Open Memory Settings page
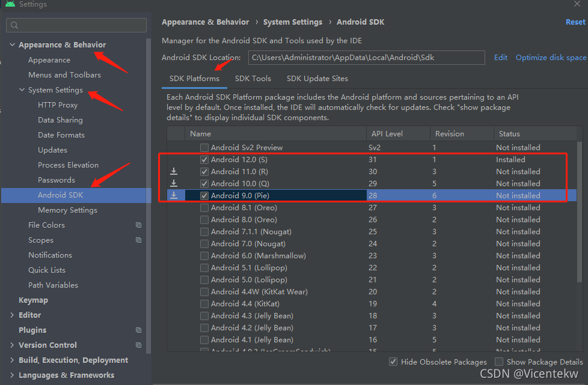The image size is (588, 385). [x=67, y=210]
